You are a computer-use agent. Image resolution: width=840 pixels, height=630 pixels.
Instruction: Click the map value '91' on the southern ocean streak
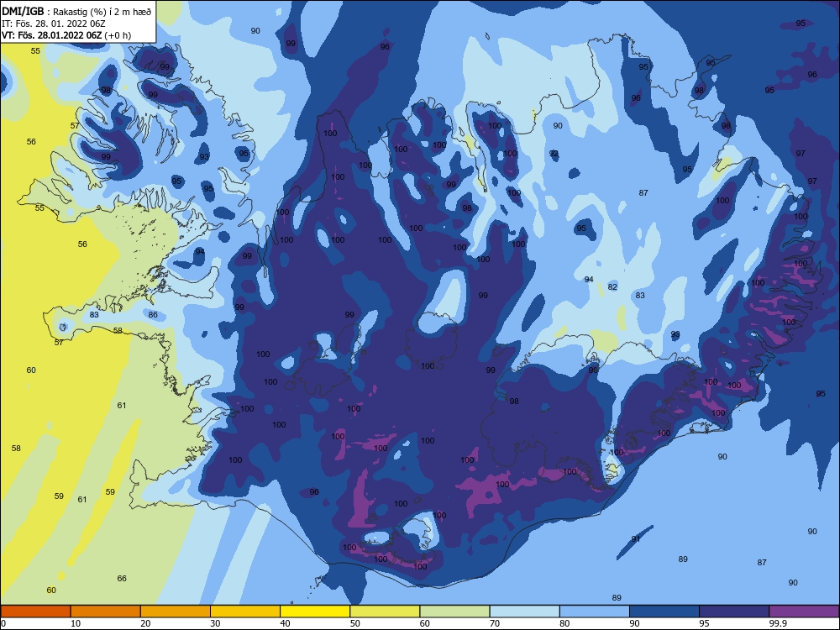636,539
